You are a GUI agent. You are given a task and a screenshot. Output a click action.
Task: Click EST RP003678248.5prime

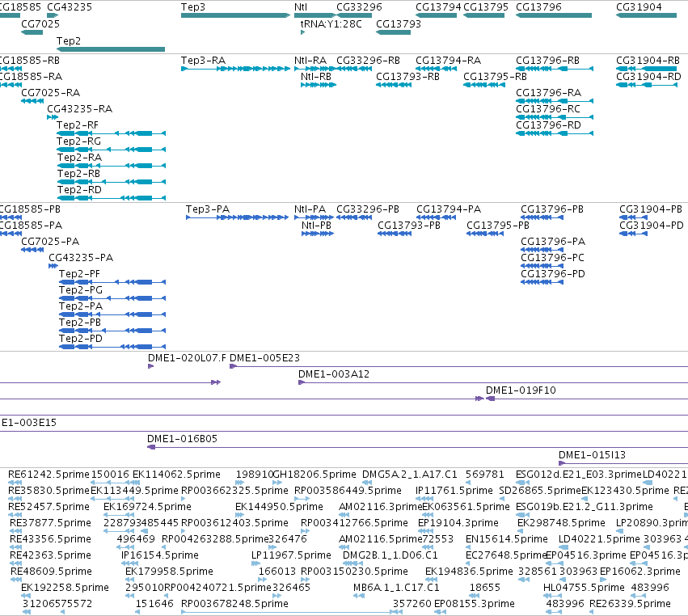234,604
